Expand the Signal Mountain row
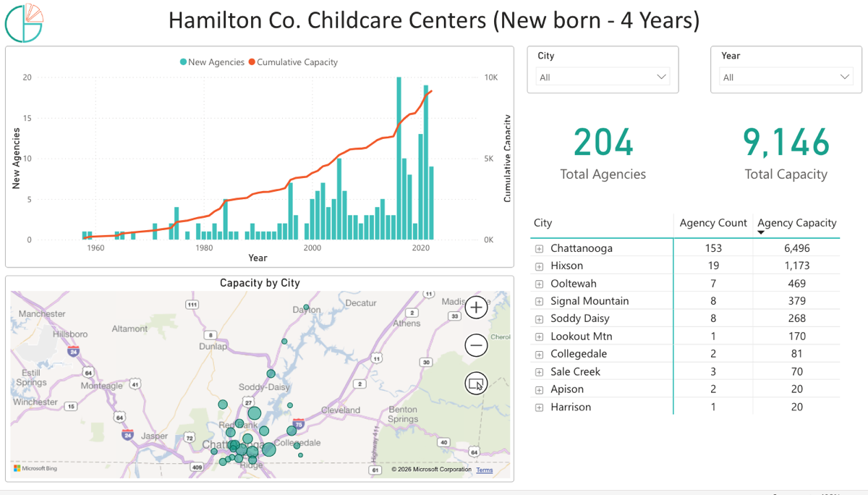Image resolution: width=868 pixels, height=495 pixels. 539,301
